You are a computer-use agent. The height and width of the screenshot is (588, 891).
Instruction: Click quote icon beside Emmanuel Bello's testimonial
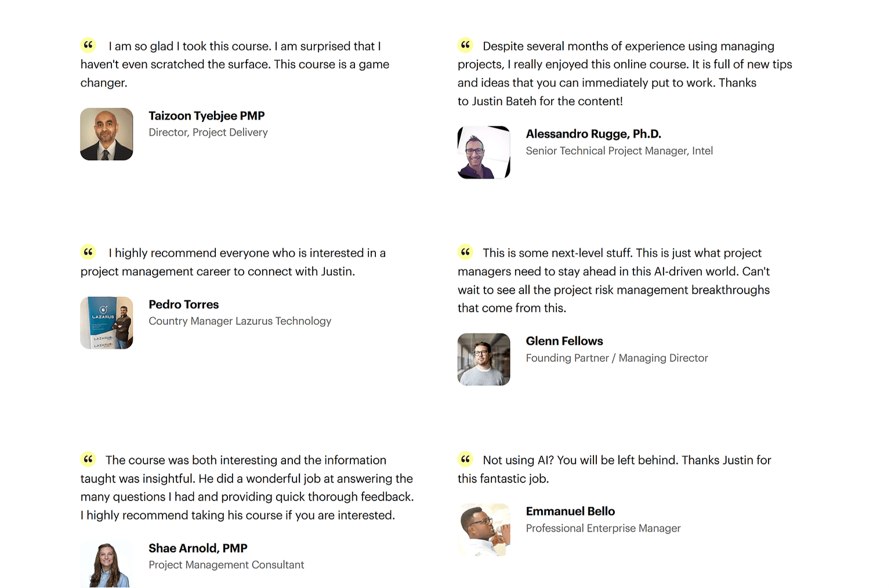(x=465, y=459)
